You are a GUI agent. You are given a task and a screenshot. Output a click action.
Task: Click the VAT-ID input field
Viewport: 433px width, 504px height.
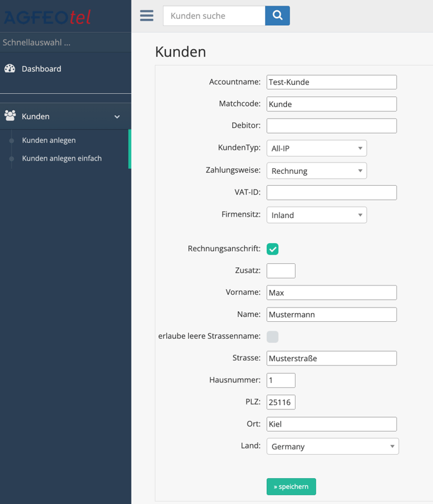tap(332, 192)
